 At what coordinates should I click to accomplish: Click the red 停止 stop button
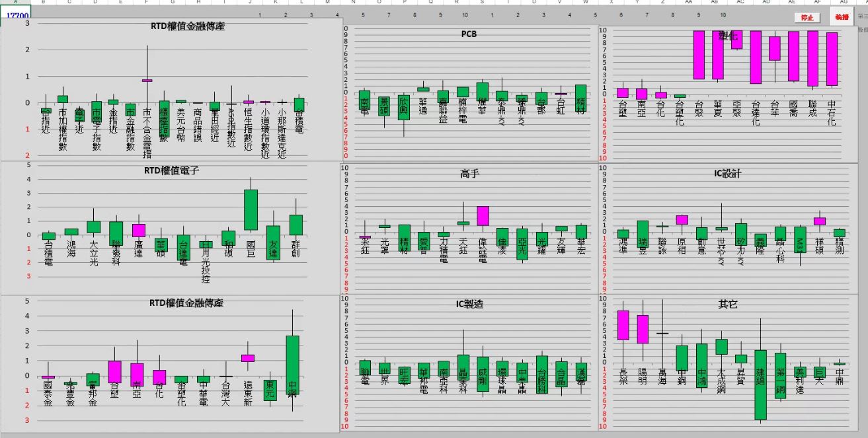point(807,17)
